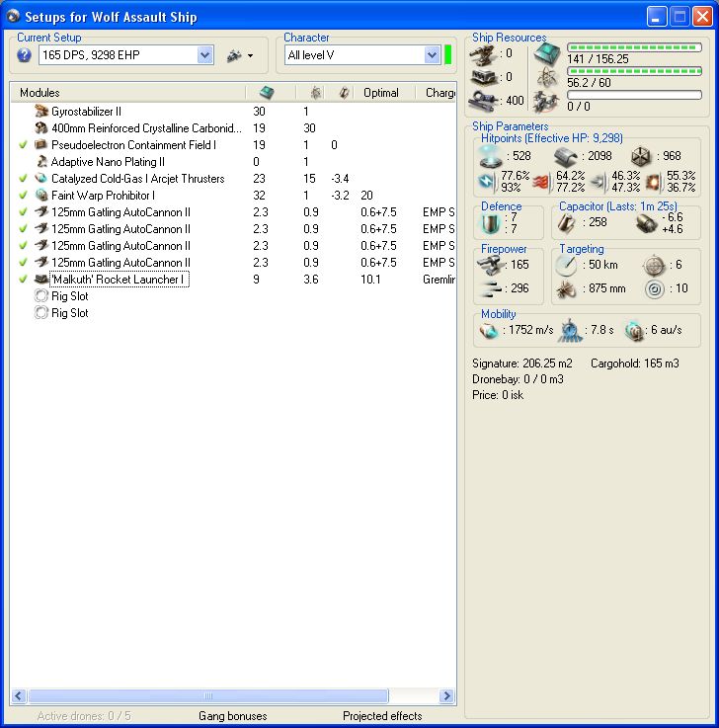Click the Malkuth Rocket Launcher icon
Viewport: 719px width, 728px height.
[41, 279]
